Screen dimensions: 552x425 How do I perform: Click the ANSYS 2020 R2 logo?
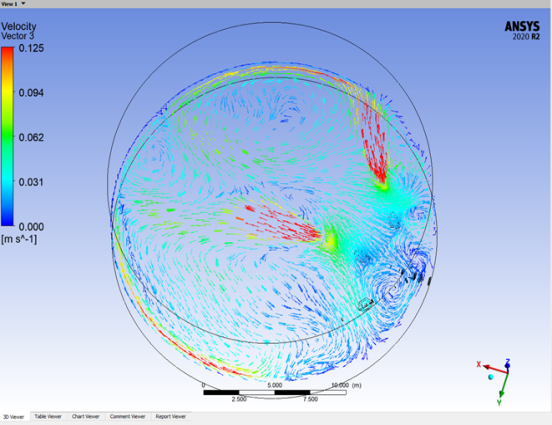tap(522, 31)
